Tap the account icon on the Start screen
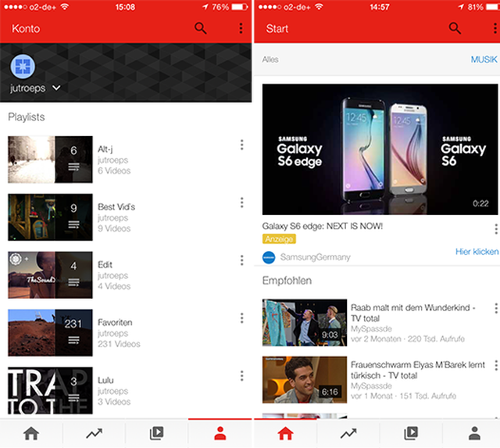Viewport: 500px width, 448px height. 473,432
